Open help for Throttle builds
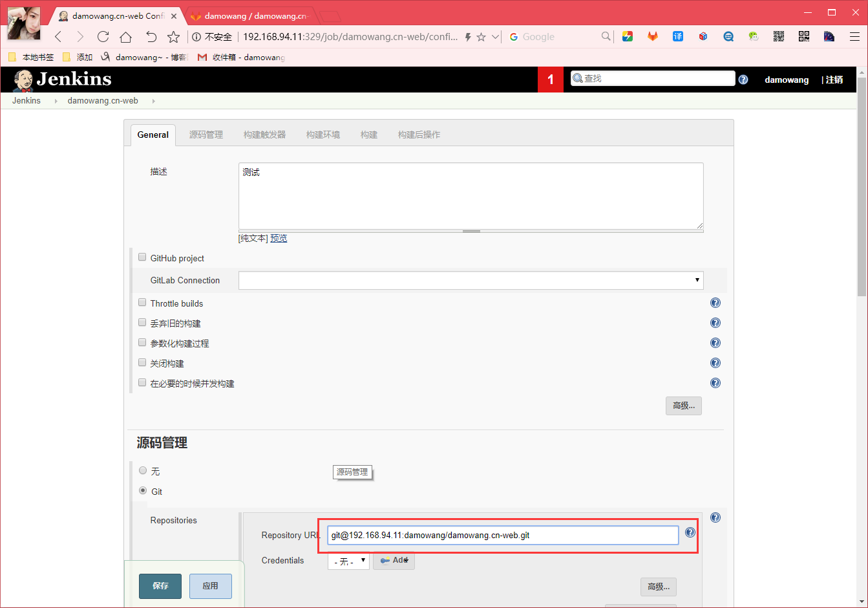Screen dimensions: 868x608 click(715, 303)
